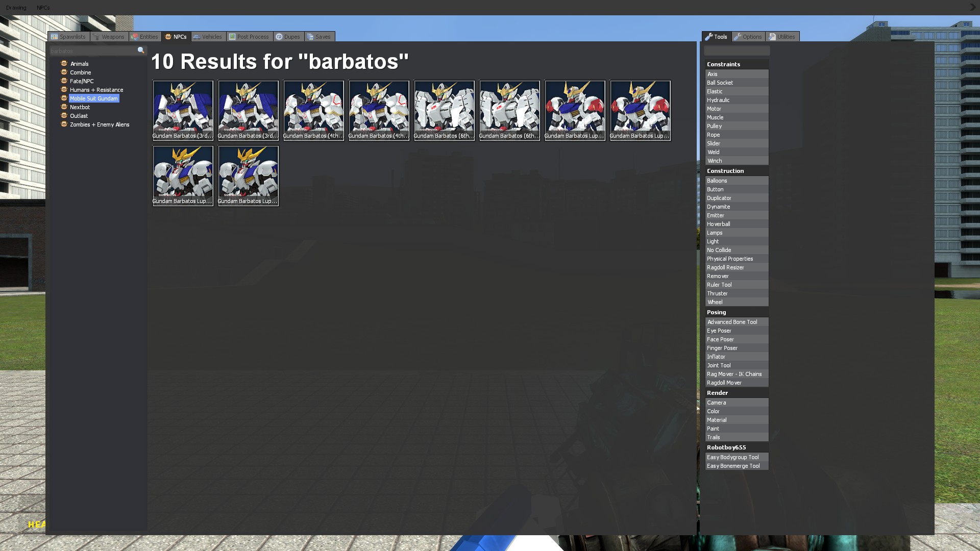The image size is (980, 551).
Task: Select the Duplicator tool
Action: [x=737, y=198]
